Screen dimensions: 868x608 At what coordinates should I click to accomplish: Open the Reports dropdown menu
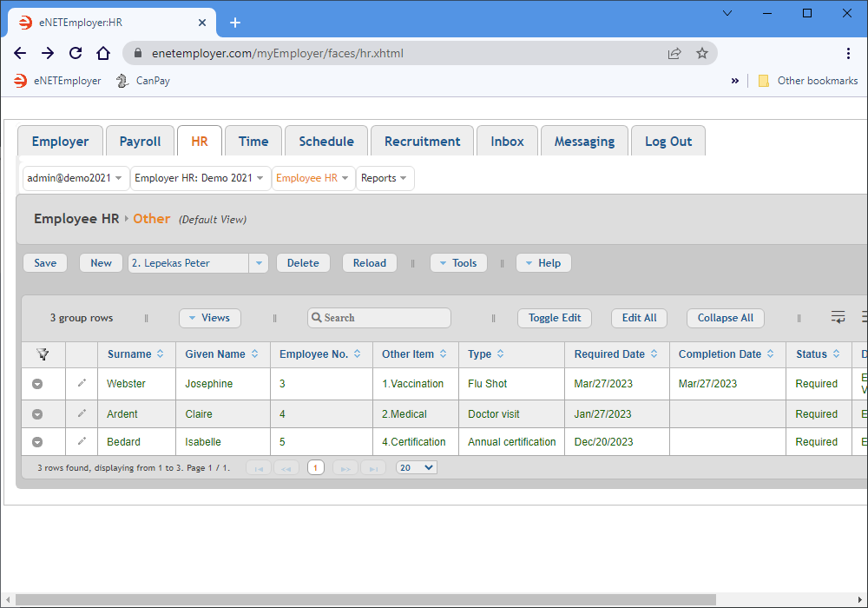(385, 178)
